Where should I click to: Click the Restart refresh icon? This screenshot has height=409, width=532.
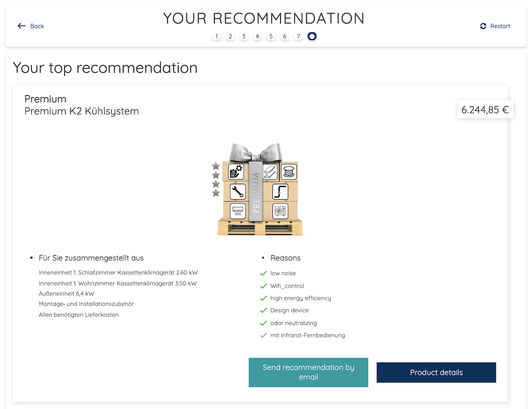click(483, 26)
